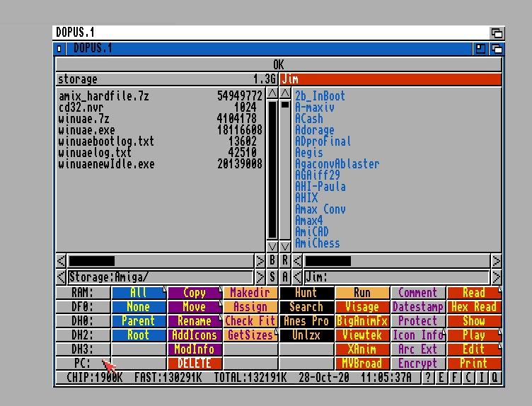Click left pane horizontal scrollbar thumb

point(91,261)
